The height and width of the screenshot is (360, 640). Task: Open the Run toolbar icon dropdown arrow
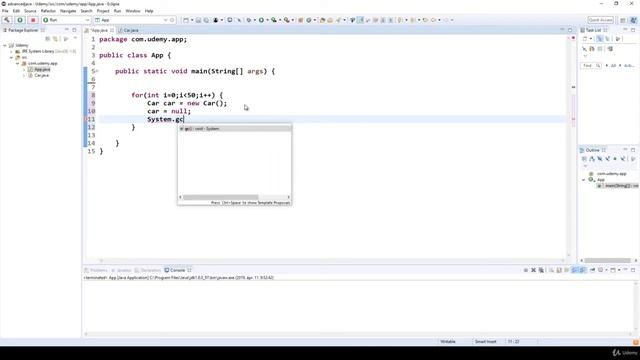coord(267,20)
